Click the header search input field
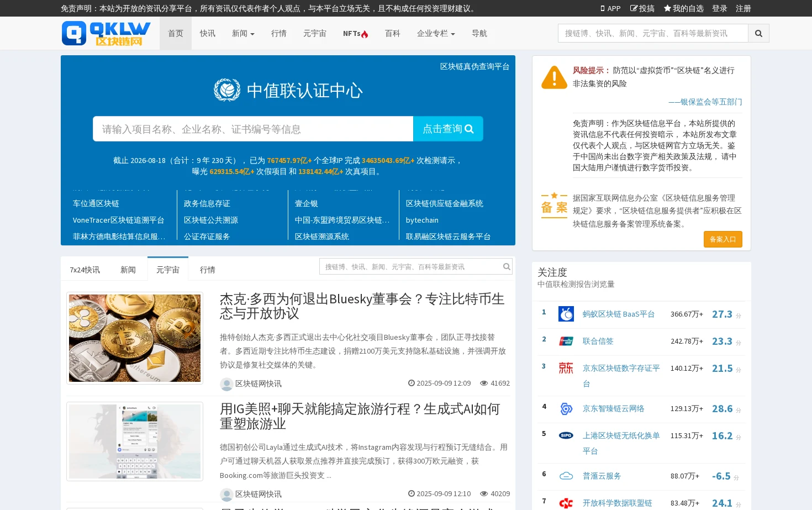 pyautogui.click(x=653, y=33)
